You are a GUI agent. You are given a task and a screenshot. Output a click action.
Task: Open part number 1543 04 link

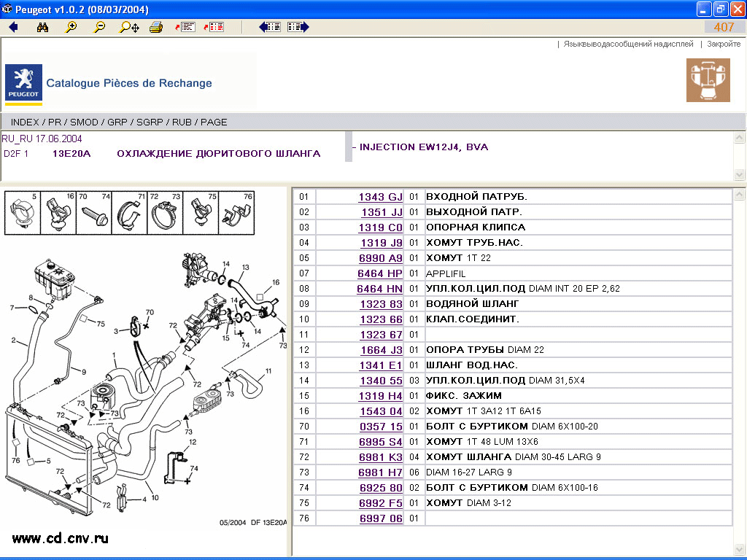[x=381, y=411]
